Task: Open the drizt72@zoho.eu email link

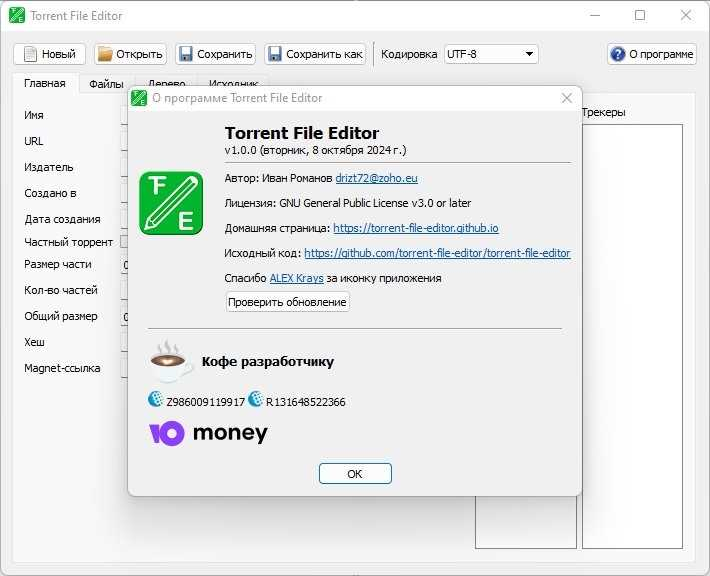Action: click(x=376, y=178)
